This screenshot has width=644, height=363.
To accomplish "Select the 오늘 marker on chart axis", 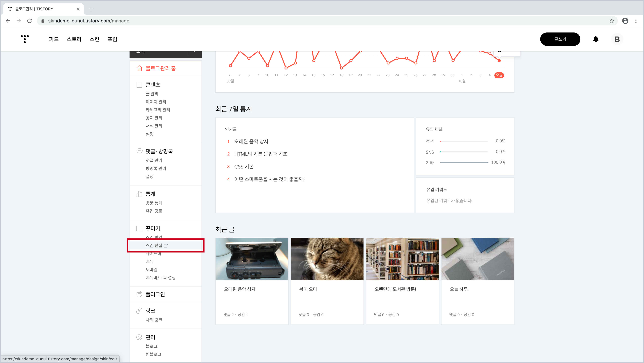I will coord(499,75).
